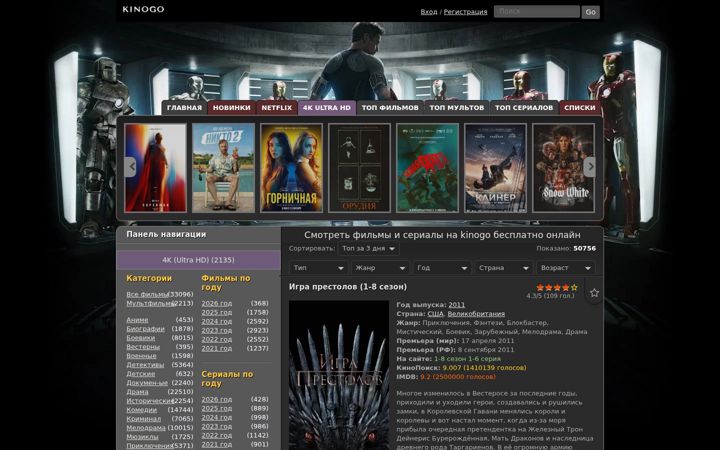The height and width of the screenshot is (450, 720).
Task: Open the Игра престолов poster image
Action: point(339,375)
